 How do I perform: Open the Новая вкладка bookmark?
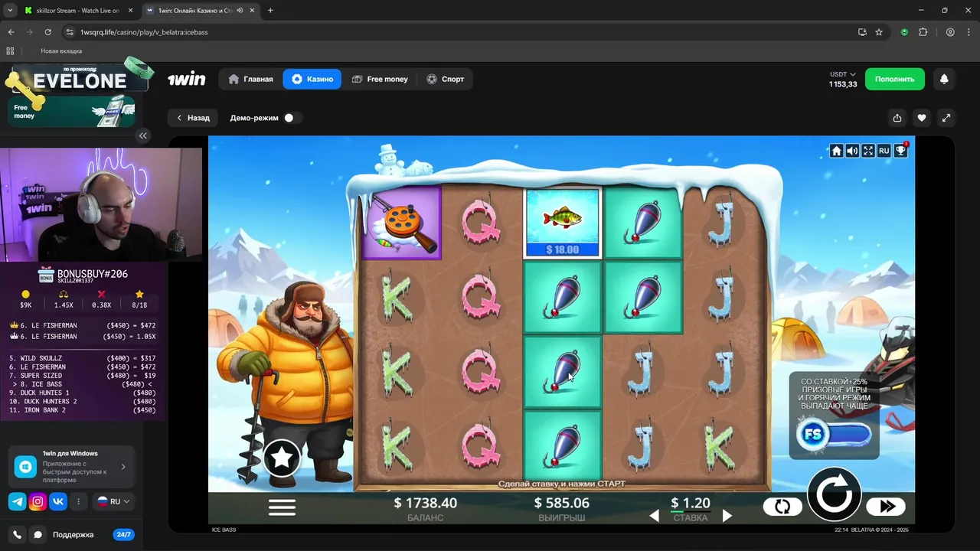pyautogui.click(x=61, y=51)
